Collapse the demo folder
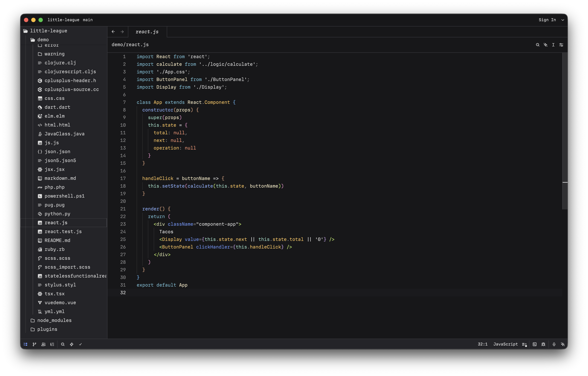The image size is (588, 376). [64, 40]
